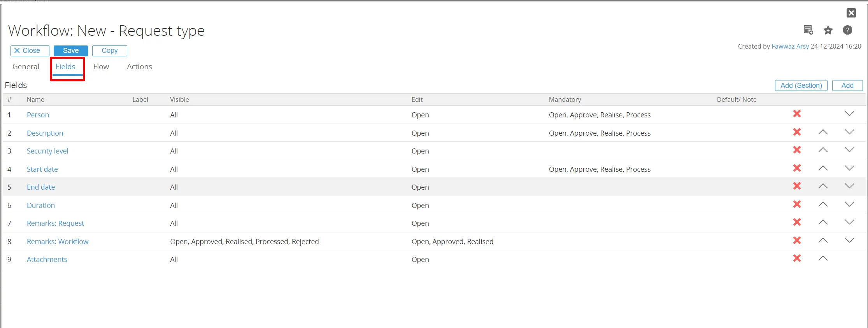Go to the Actions tab

139,67
